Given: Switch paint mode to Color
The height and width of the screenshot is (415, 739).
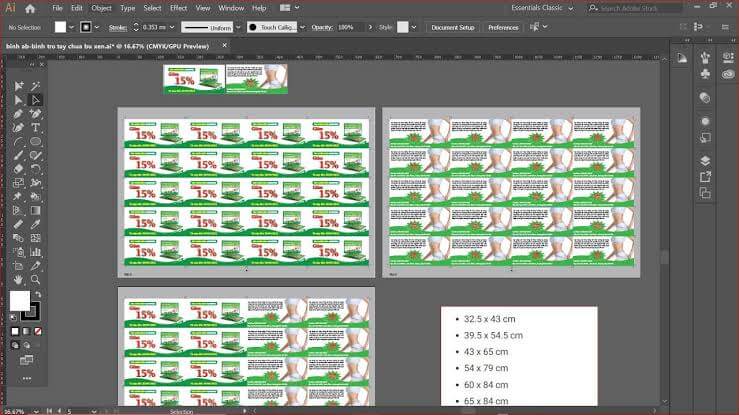Looking at the screenshot, I should pyautogui.click(x=15, y=332).
